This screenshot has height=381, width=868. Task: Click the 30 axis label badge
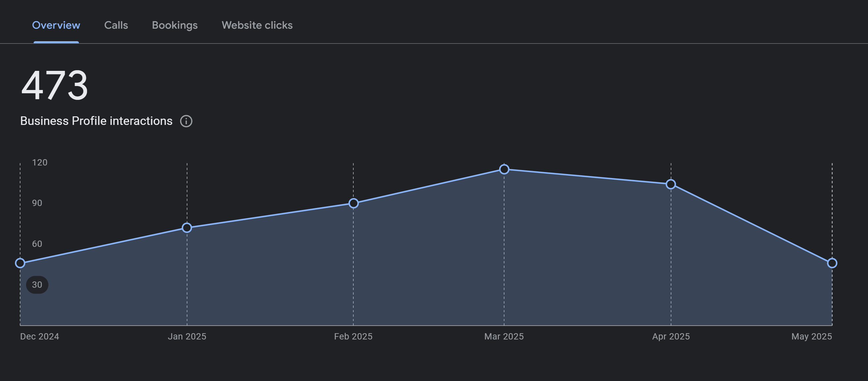[x=37, y=285]
